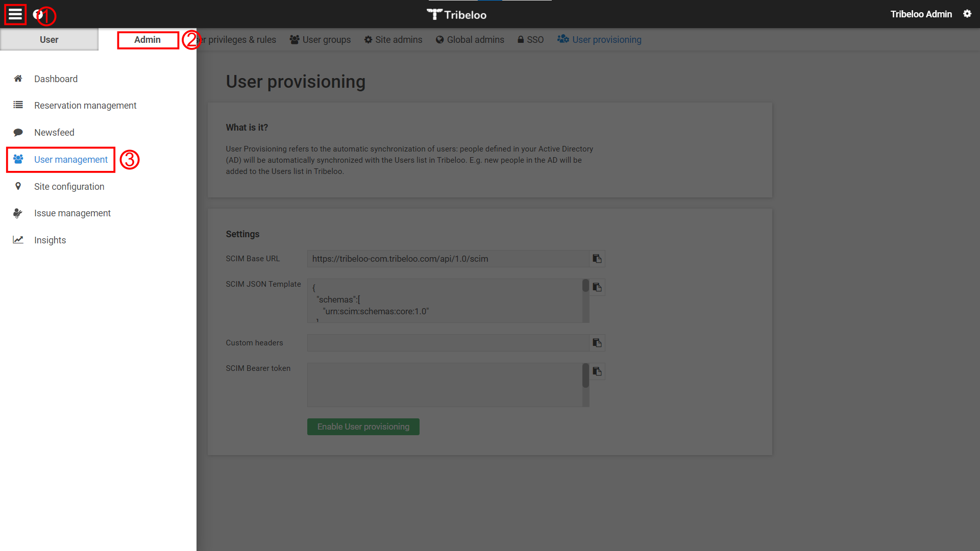Click the Issue management sidebar icon
Image resolution: width=980 pixels, height=551 pixels.
point(17,213)
